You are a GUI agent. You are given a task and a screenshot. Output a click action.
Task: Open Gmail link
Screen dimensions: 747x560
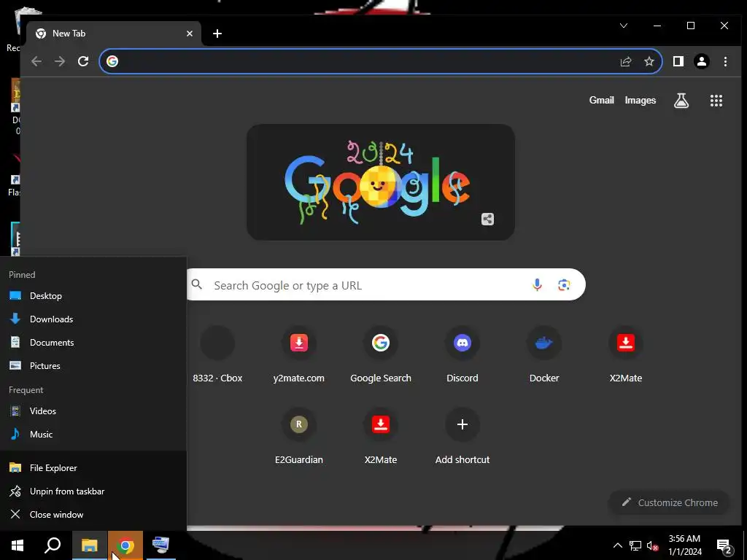601,100
